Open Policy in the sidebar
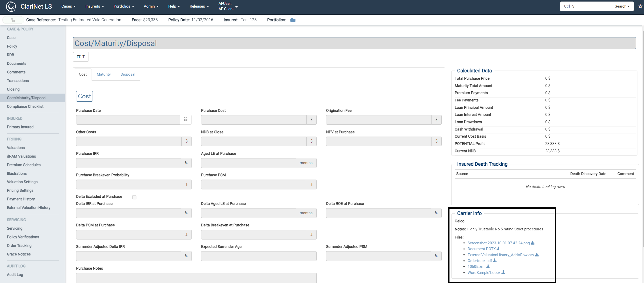644x283 pixels. [12, 46]
